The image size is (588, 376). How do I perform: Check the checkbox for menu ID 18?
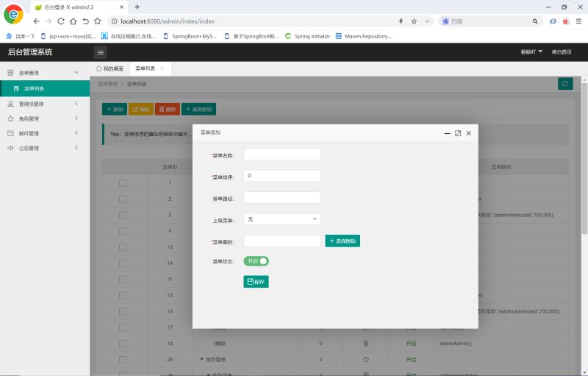[123, 344]
